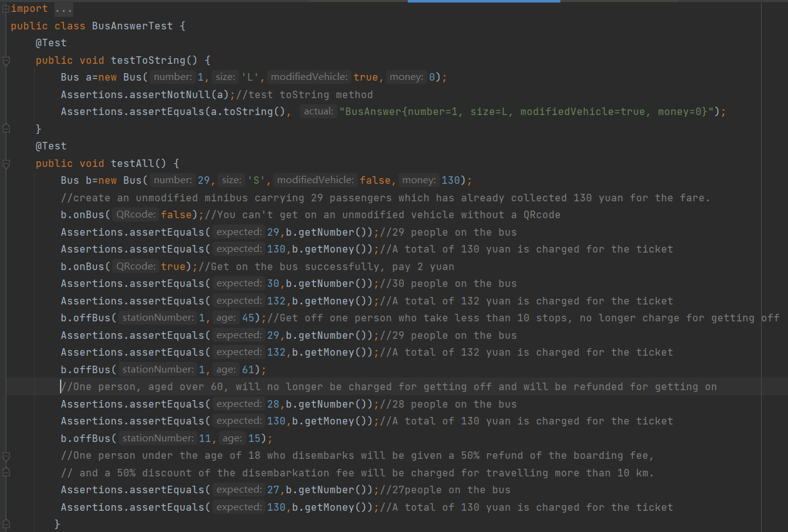This screenshot has width=788, height=532.
Task: Click the value 61 in the offBus call
Action: [x=248, y=369]
